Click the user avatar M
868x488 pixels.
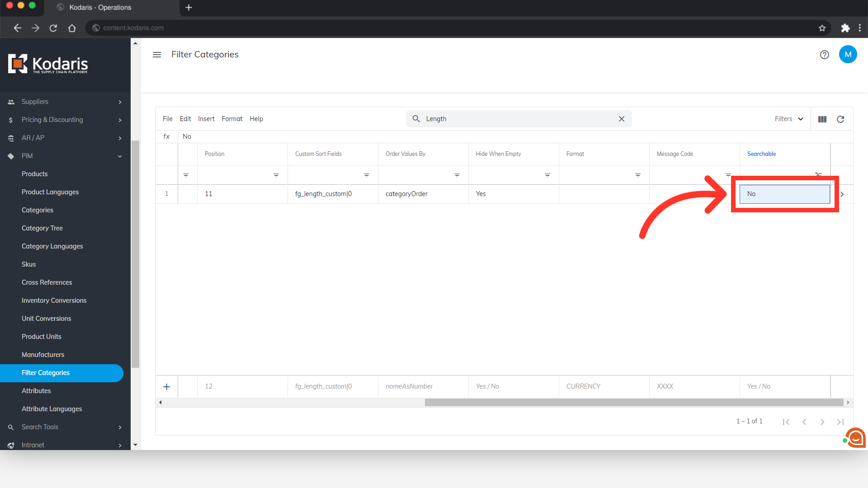848,55
